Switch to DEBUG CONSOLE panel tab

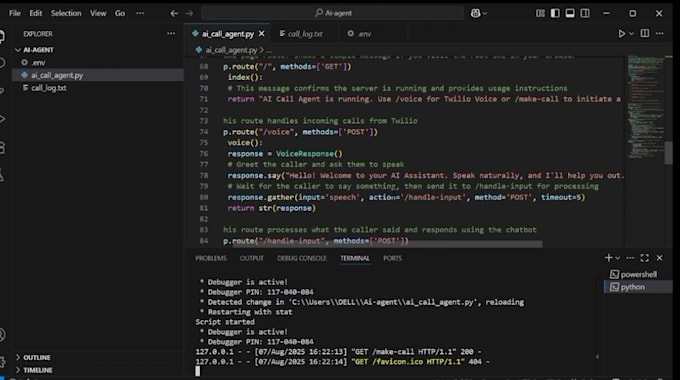(302, 258)
